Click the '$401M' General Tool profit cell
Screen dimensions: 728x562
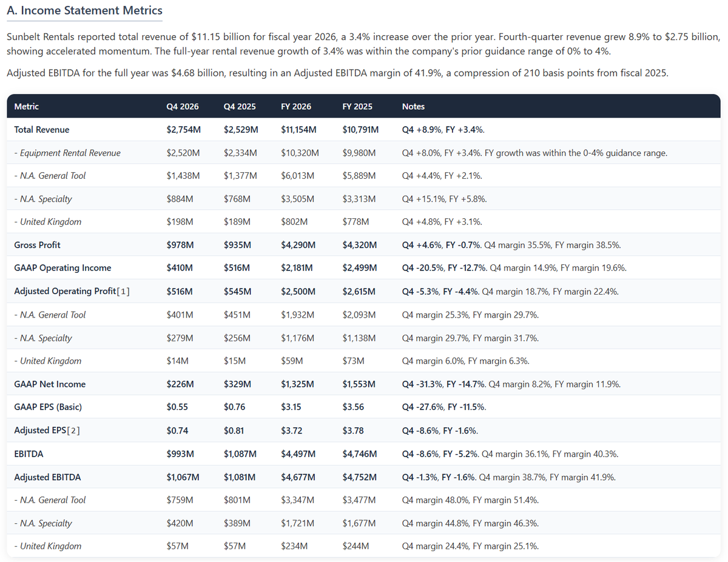pyautogui.click(x=180, y=315)
